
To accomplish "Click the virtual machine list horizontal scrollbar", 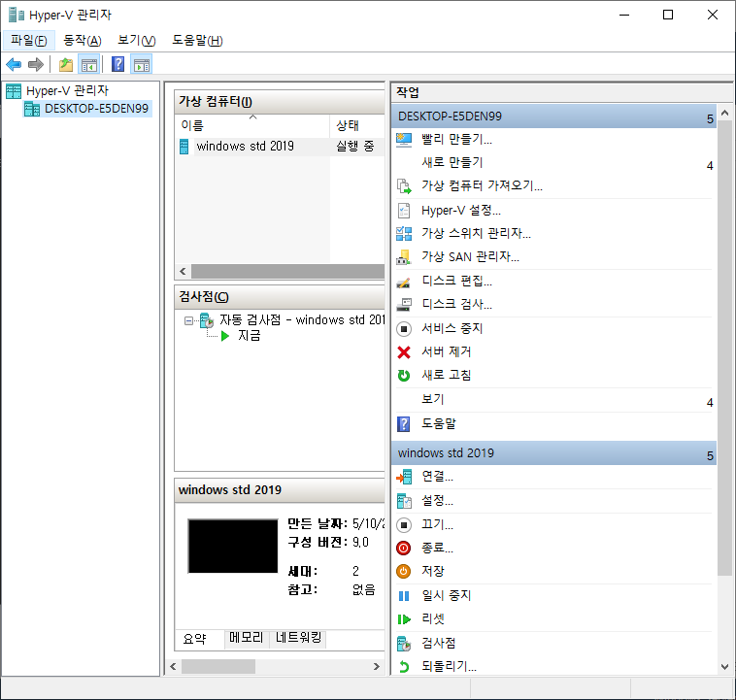I will 287,272.
